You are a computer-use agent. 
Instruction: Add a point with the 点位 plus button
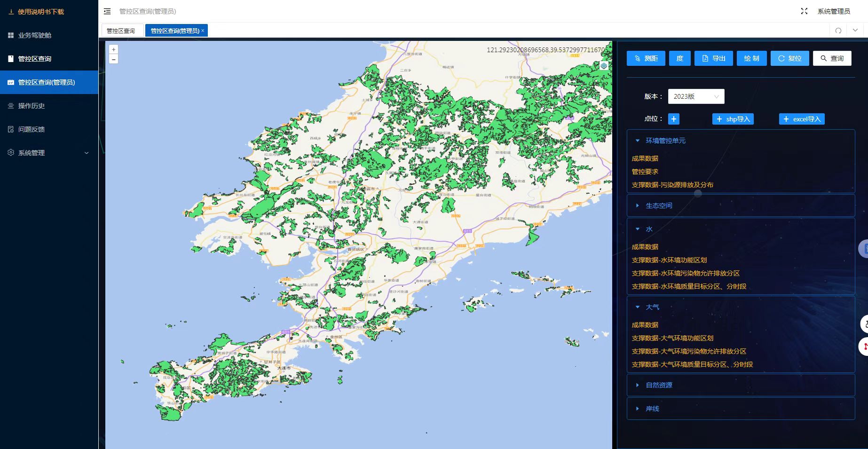[x=673, y=119]
